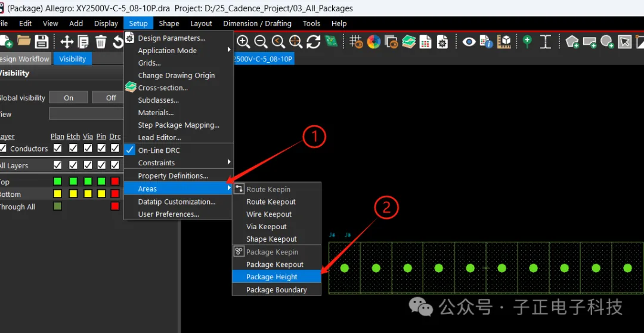This screenshot has width=644, height=333.
Task: Click the Zoom Out magnifier icon
Action: (x=261, y=42)
